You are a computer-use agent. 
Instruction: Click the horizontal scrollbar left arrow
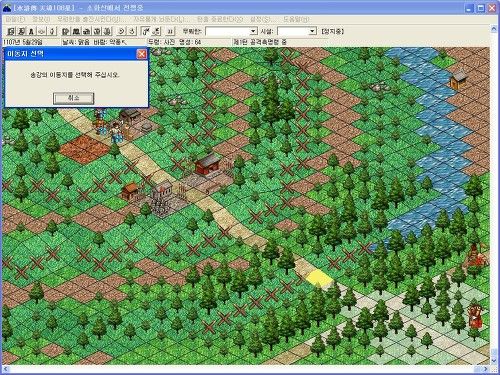coord(5,369)
